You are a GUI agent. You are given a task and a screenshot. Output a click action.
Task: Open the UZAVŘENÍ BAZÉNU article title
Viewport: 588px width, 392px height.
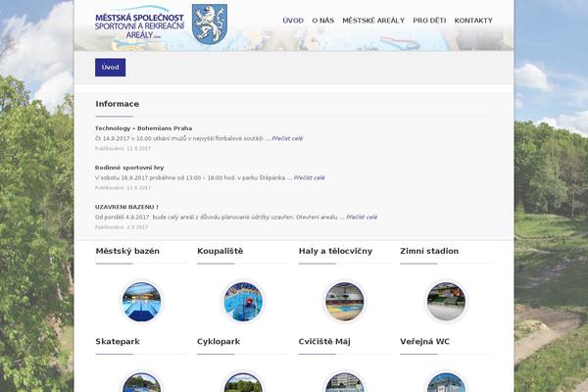(126, 207)
